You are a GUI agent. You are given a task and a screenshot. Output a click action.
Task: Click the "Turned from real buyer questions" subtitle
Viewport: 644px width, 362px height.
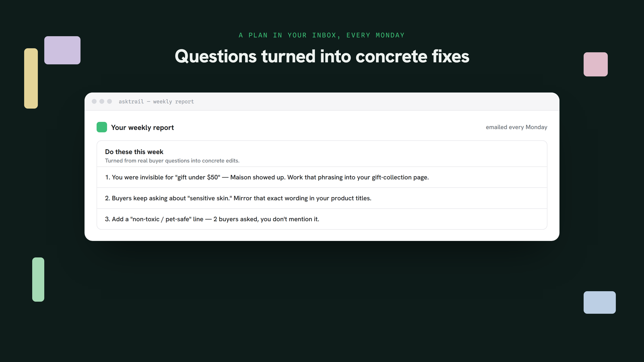pyautogui.click(x=172, y=160)
